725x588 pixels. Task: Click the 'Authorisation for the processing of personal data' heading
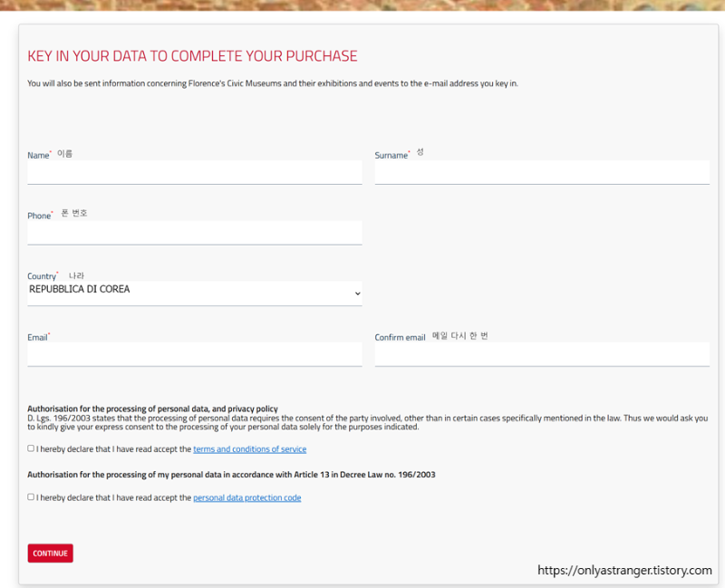(x=152, y=409)
